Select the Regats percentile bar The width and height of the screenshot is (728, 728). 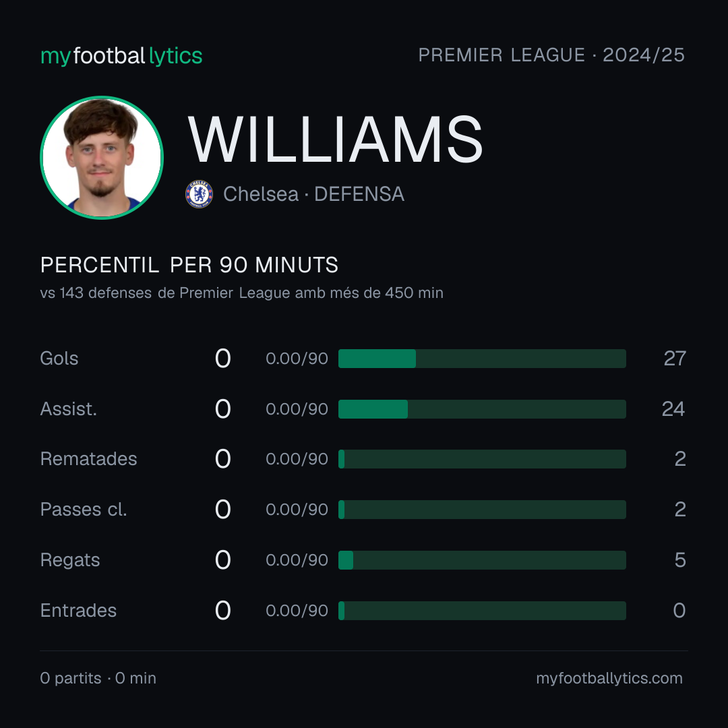482,560
